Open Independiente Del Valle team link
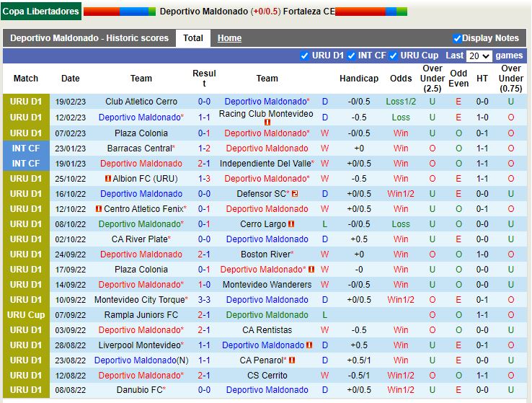532x403 pixels. (265, 164)
